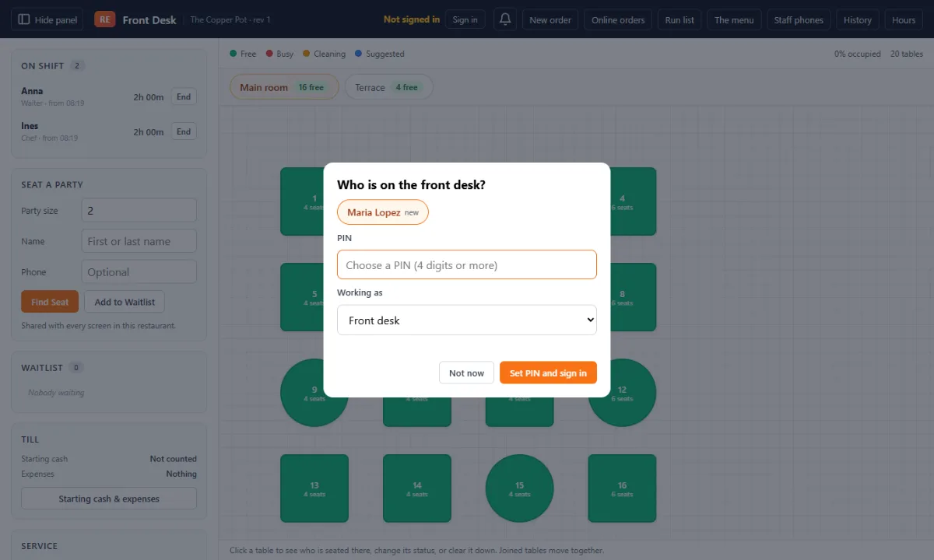Viewport: 934px width, 560px height.
Task: Dismiss dialog with Not now
Action: pos(466,373)
